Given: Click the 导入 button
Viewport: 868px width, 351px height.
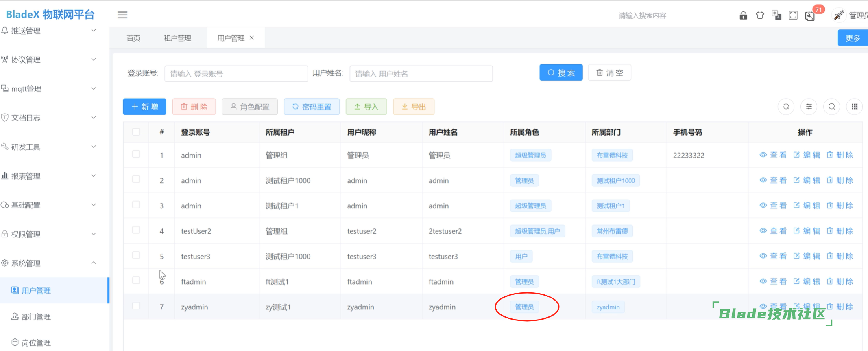Looking at the screenshot, I should [366, 107].
